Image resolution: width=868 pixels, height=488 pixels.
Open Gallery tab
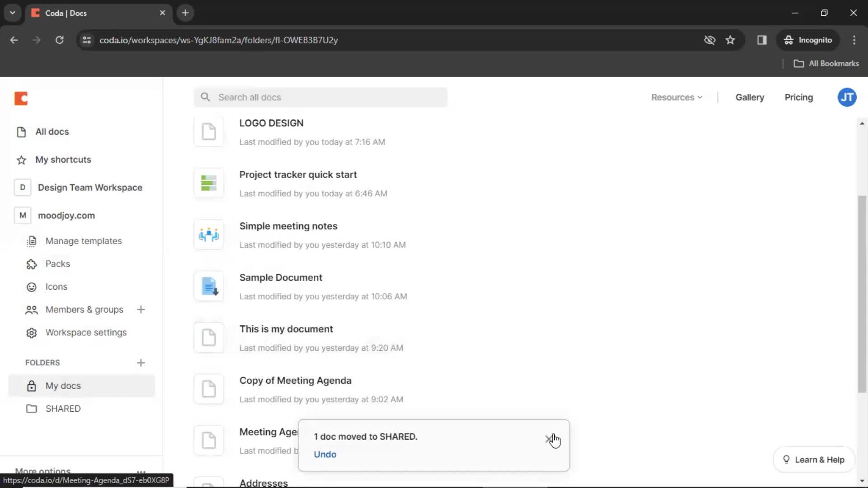[750, 97]
